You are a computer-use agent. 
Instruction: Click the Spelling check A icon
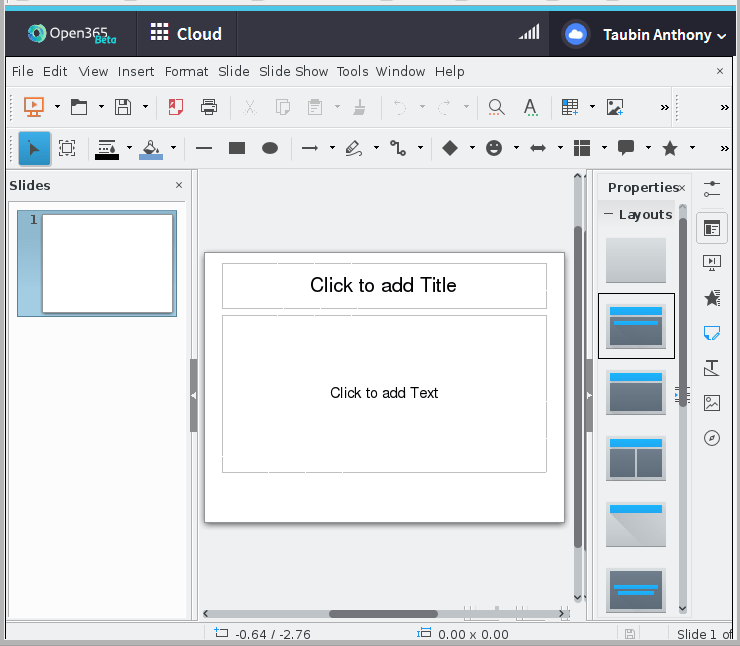pos(530,107)
